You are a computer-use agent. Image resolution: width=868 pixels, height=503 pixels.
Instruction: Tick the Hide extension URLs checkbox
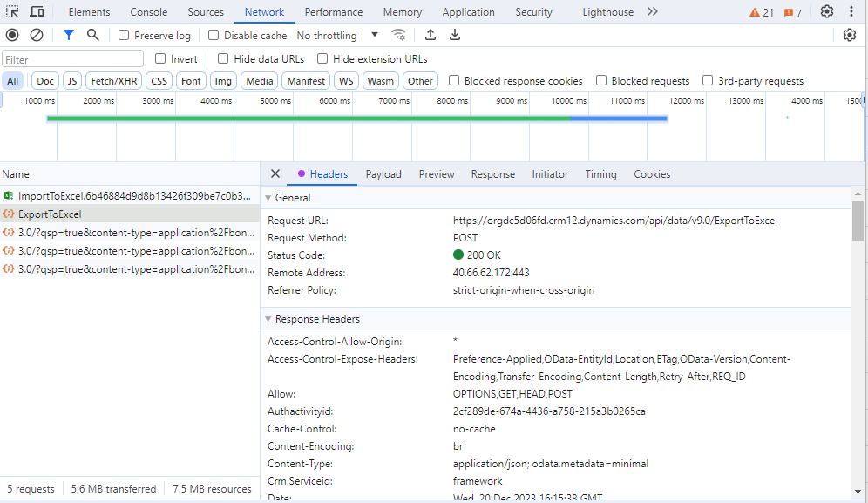tap(322, 58)
